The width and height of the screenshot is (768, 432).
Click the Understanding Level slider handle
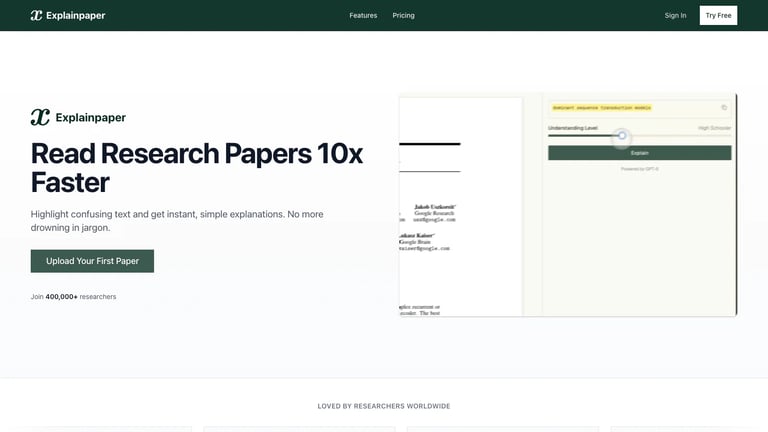[x=622, y=136]
